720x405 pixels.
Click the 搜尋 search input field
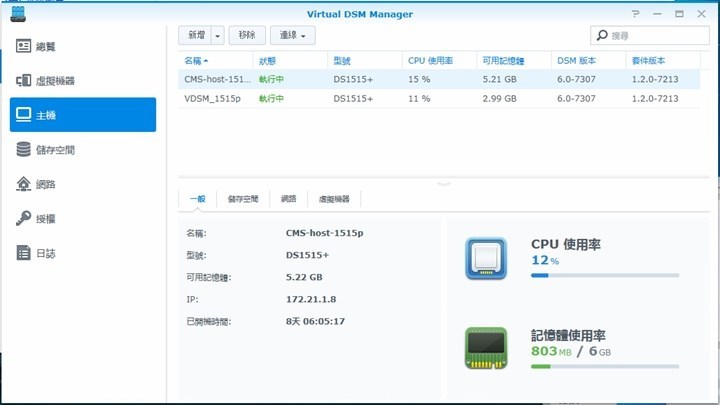(655, 35)
